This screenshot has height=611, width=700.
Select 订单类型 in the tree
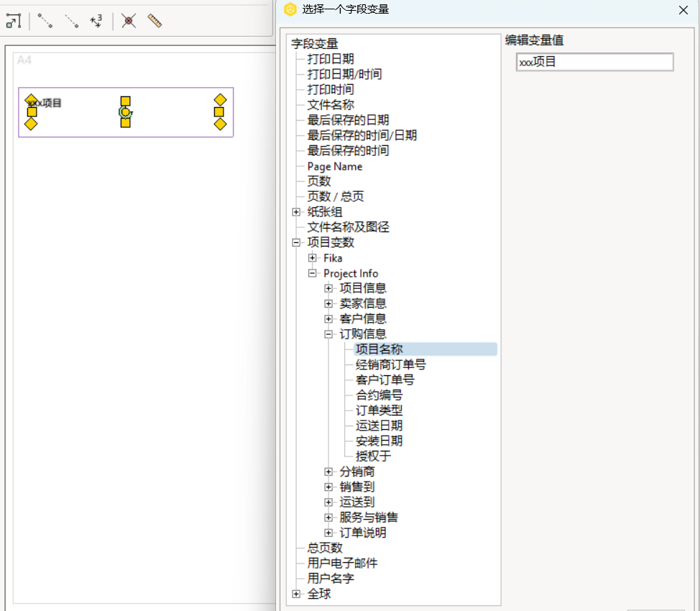click(x=379, y=410)
